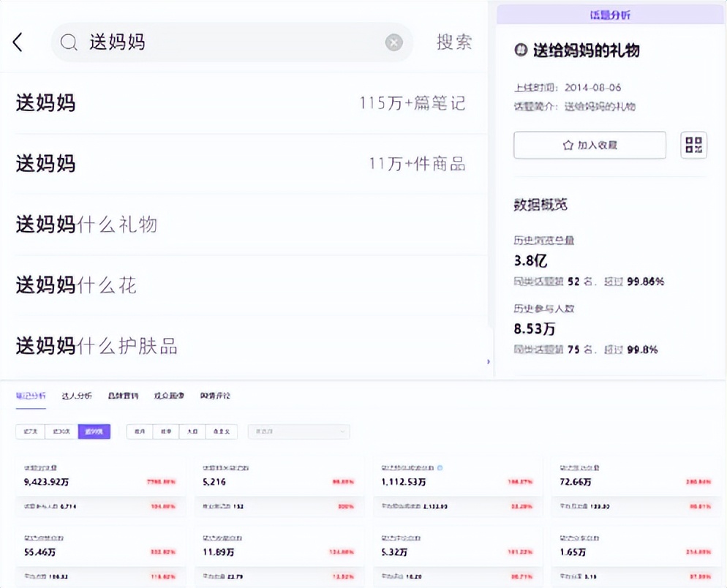Screen dimensions: 727x588
Task: Open the date range dropdown selector
Action: pyautogui.click(x=298, y=431)
